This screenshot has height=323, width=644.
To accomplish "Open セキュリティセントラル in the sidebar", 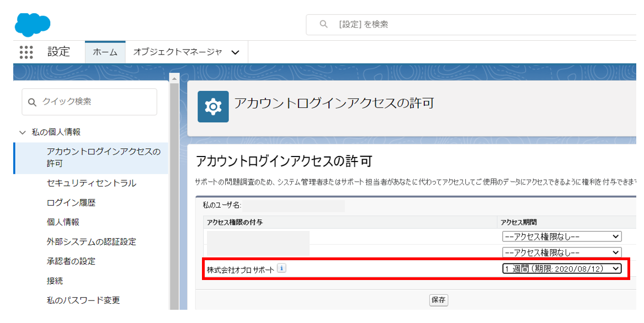I will (91, 183).
